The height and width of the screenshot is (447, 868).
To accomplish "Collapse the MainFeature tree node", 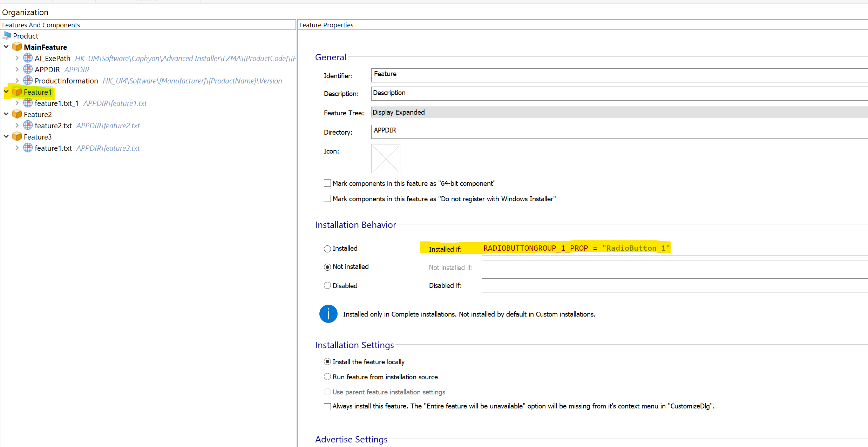I will coord(6,47).
